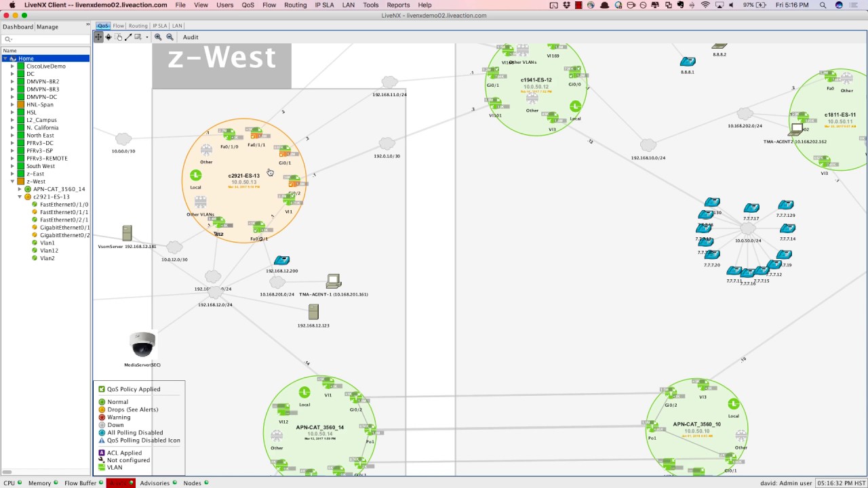Click the Advisories status indicator
868x488 pixels.
[159, 483]
